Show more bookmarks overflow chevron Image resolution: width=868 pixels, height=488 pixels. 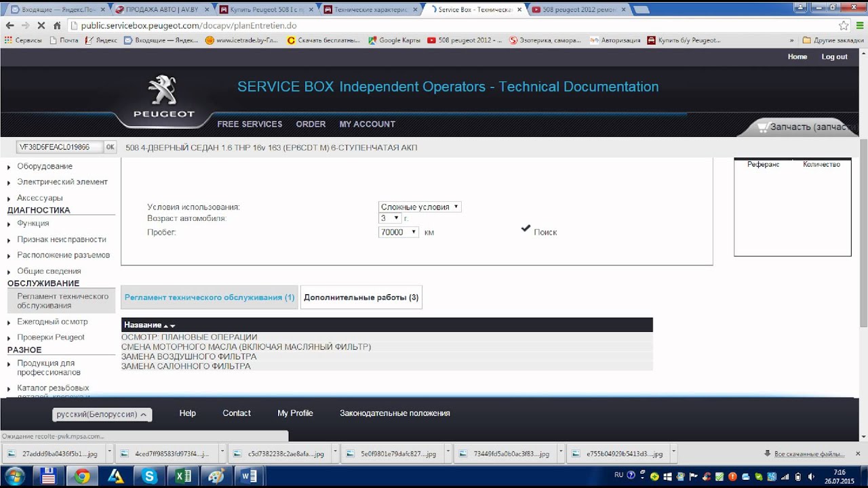[791, 40]
